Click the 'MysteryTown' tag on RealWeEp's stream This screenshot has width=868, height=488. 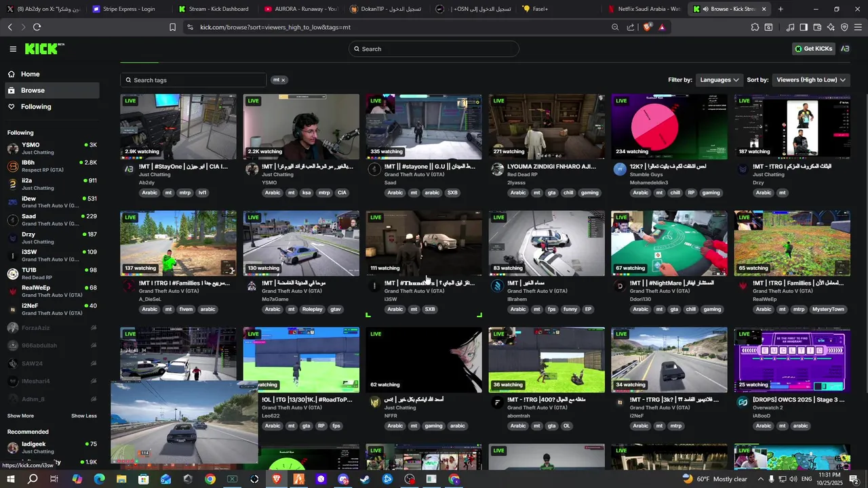pos(829,309)
